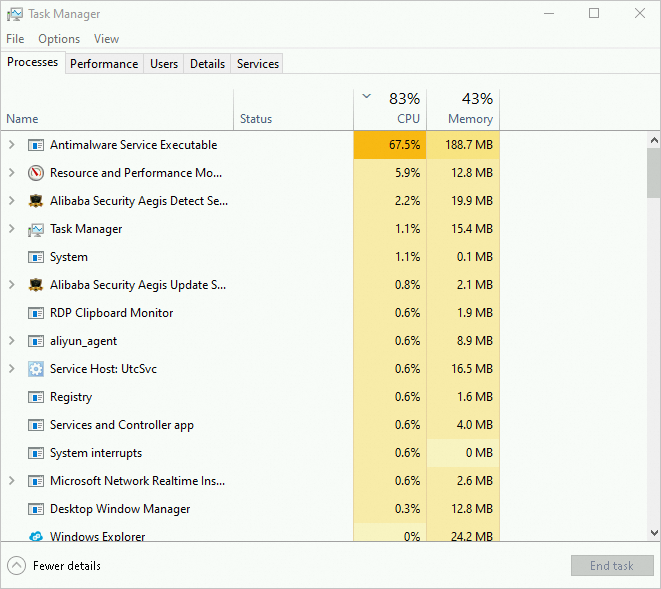Screen dimensions: 661x589
Task: Click the 0 MB memory cell
Action: coord(463,453)
